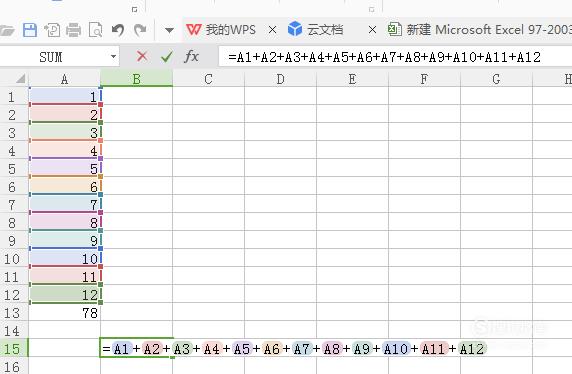572x374 pixels.
Task: Click cell A2 containing 2
Action: 65,114
